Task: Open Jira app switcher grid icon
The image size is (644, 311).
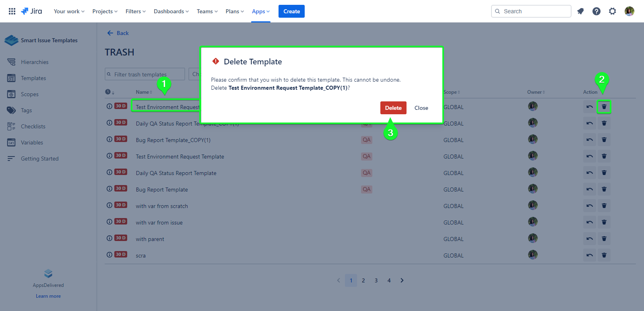Action: pyautogui.click(x=12, y=11)
